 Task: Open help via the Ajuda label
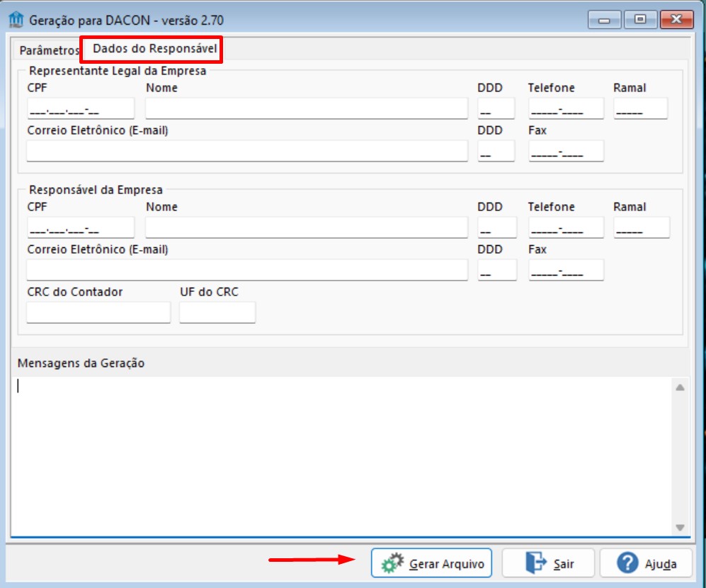661,564
